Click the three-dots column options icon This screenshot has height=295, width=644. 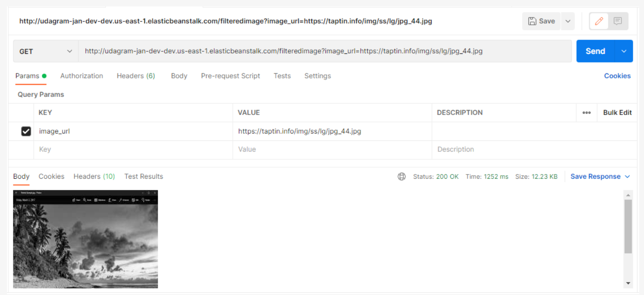[x=587, y=113]
